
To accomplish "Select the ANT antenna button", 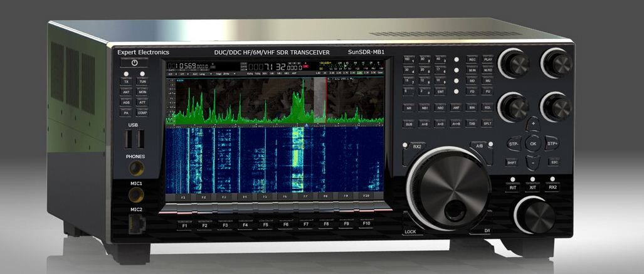I will coord(126,92).
